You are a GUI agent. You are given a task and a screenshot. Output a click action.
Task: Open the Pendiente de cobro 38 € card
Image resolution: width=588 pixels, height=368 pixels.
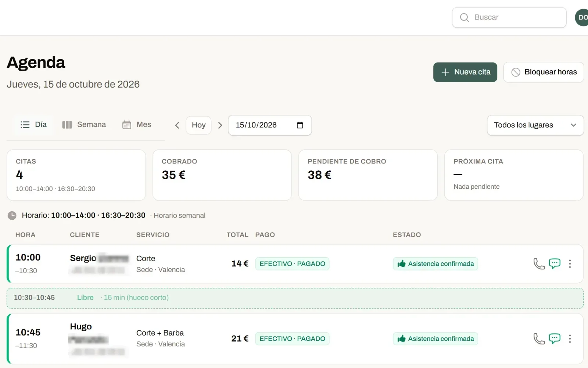click(368, 175)
